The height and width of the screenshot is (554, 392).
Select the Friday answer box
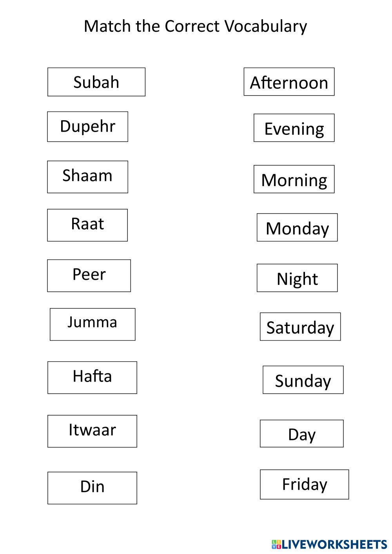coord(304,484)
